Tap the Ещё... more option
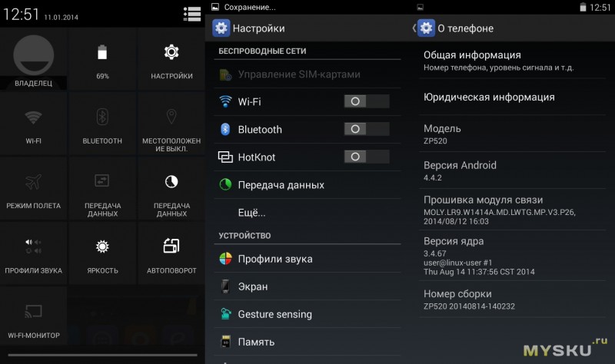 click(x=307, y=213)
